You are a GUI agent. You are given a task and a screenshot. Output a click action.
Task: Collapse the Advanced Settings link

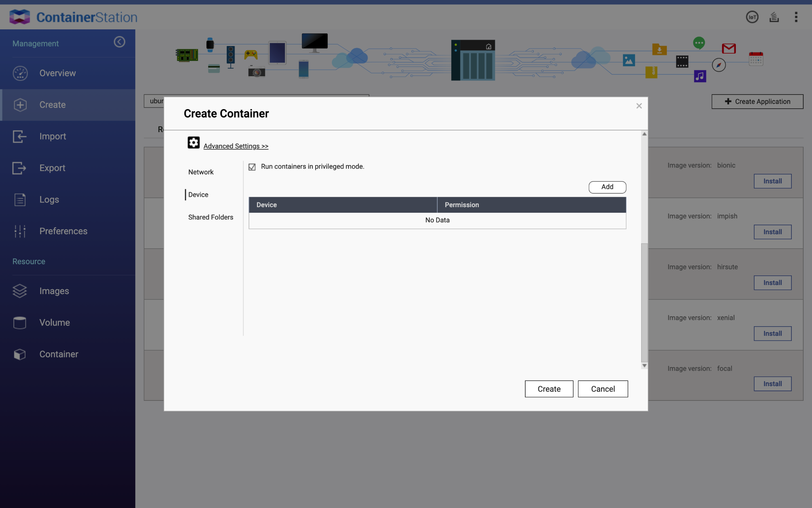click(236, 146)
